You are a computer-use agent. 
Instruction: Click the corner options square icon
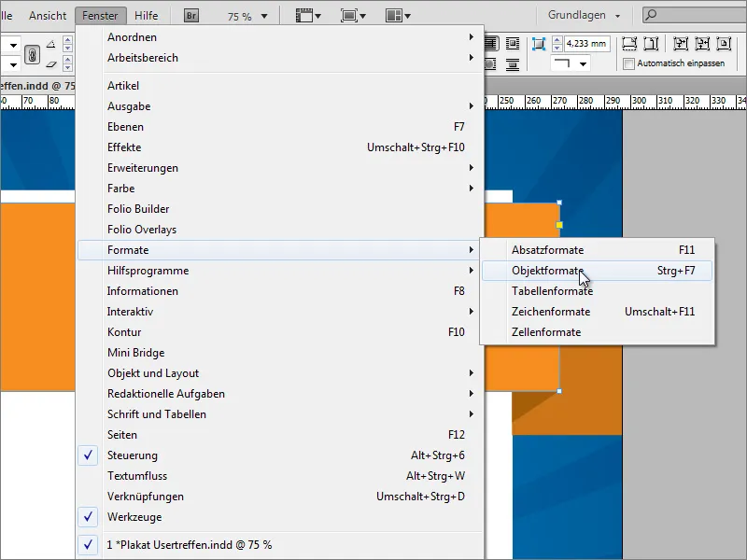[539, 44]
